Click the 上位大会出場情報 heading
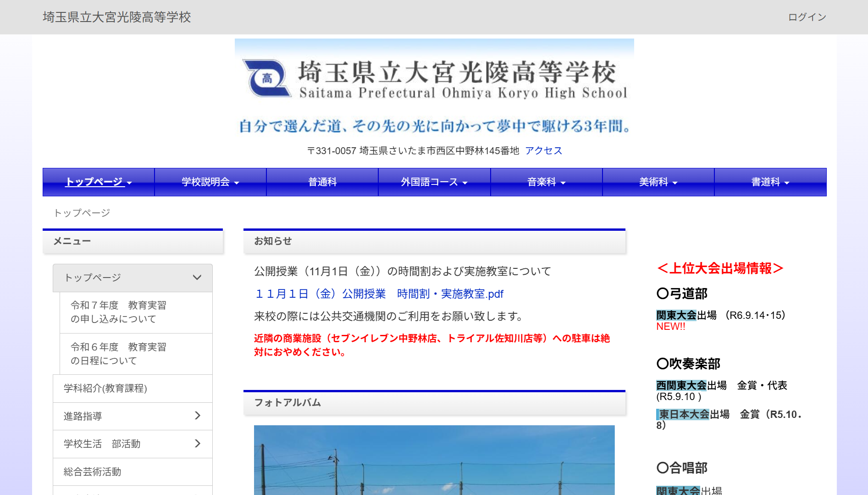Viewport: 868px width, 495px height. point(720,268)
